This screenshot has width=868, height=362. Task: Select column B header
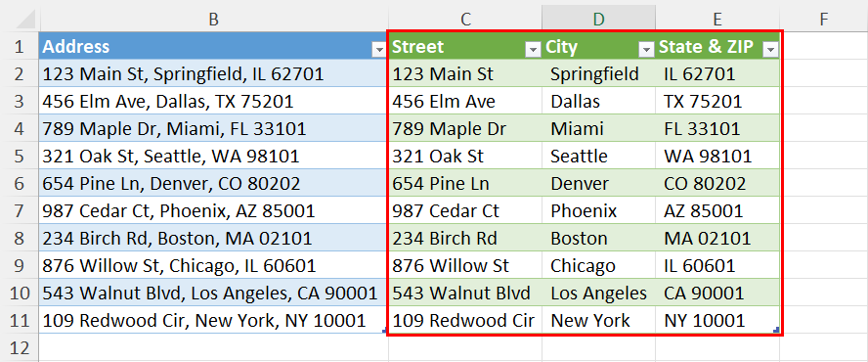click(x=214, y=19)
